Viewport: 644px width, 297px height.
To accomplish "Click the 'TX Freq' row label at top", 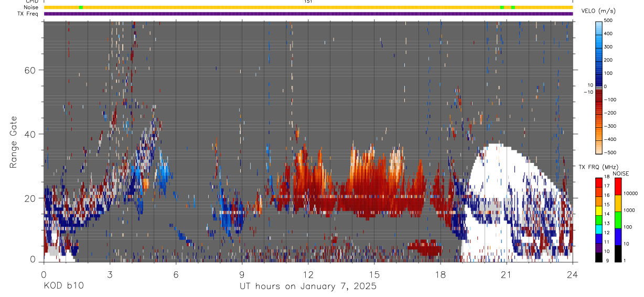I will (x=28, y=14).
